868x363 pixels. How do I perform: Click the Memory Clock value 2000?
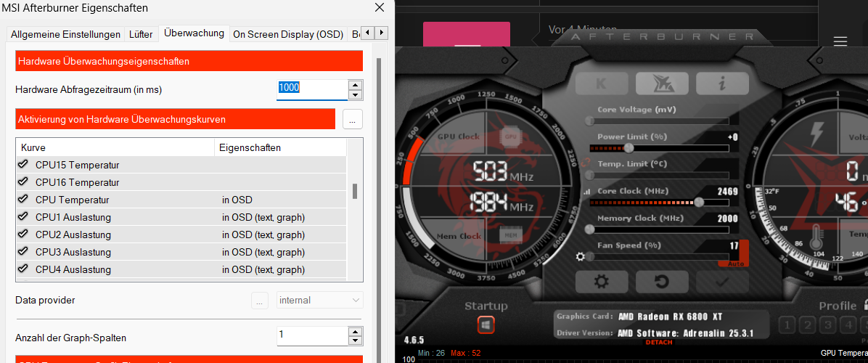(727, 219)
